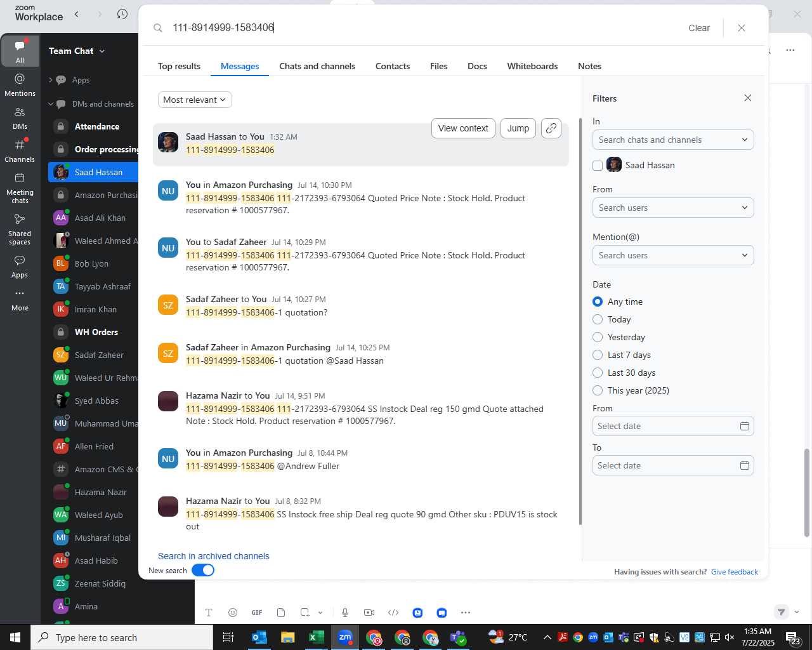
Task: Open the emoji picker in composer
Action: click(x=233, y=613)
